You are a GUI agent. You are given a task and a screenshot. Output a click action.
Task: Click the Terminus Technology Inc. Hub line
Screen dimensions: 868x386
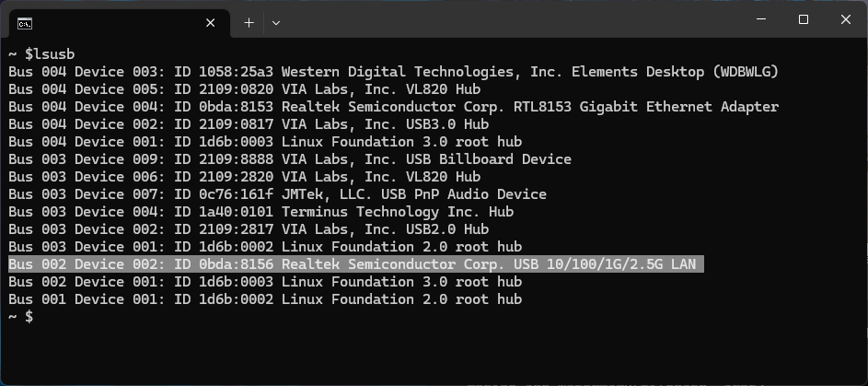[260, 212]
